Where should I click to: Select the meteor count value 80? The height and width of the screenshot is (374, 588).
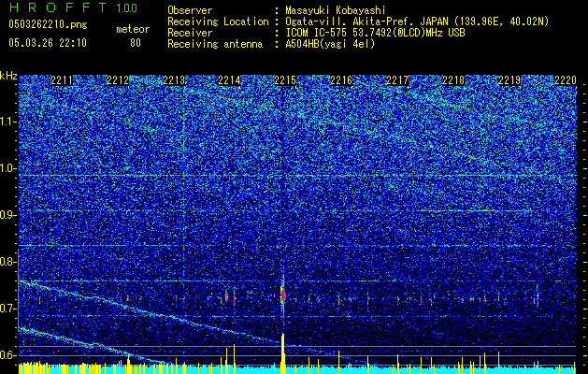pyautogui.click(x=136, y=43)
